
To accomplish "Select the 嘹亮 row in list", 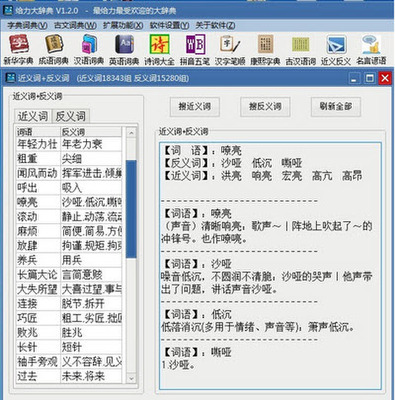I will pyautogui.click(x=69, y=202).
